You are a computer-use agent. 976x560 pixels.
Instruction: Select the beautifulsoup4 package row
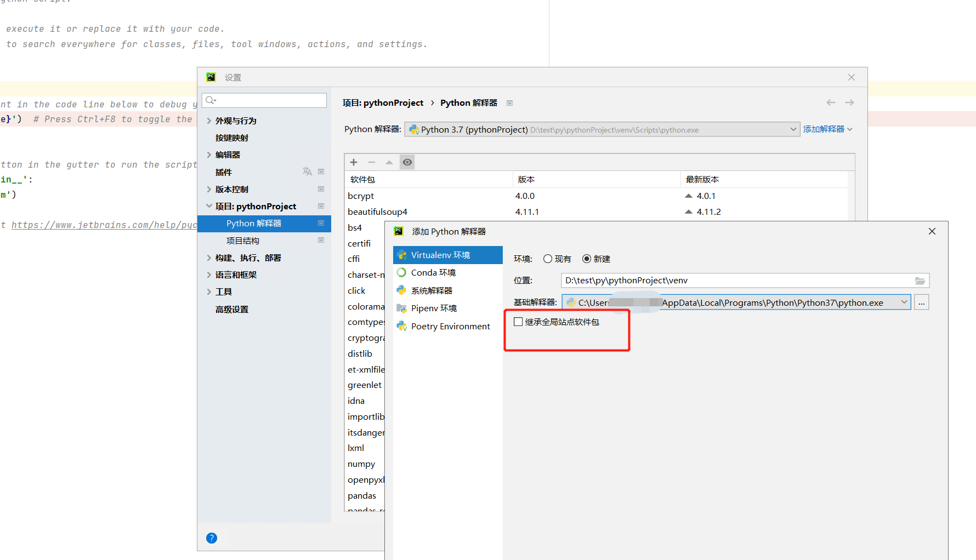coord(596,212)
